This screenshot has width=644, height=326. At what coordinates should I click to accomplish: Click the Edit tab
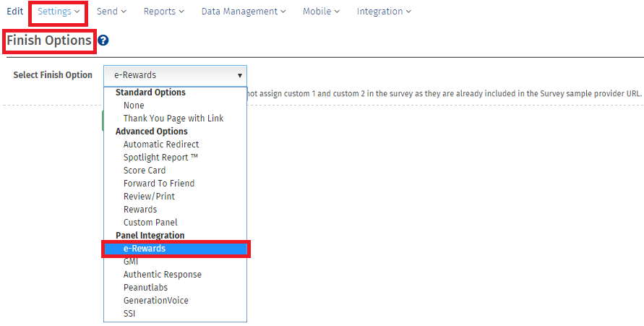tap(14, 12)
